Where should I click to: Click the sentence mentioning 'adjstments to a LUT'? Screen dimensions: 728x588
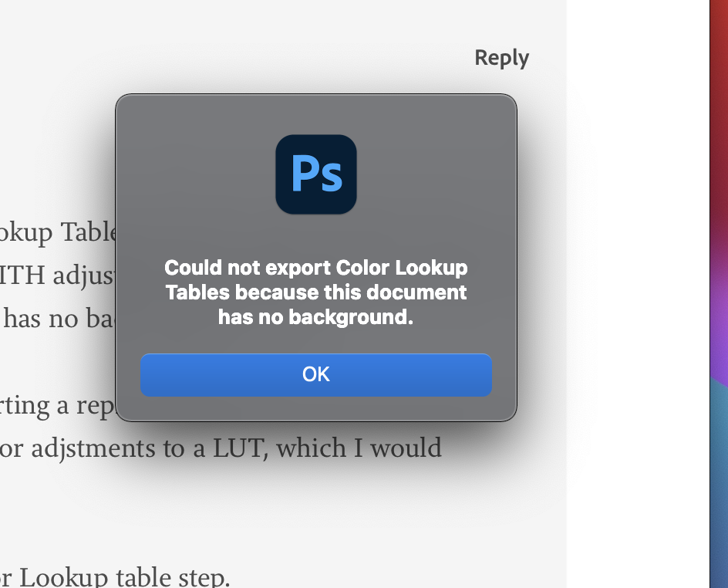coord(220,448)
